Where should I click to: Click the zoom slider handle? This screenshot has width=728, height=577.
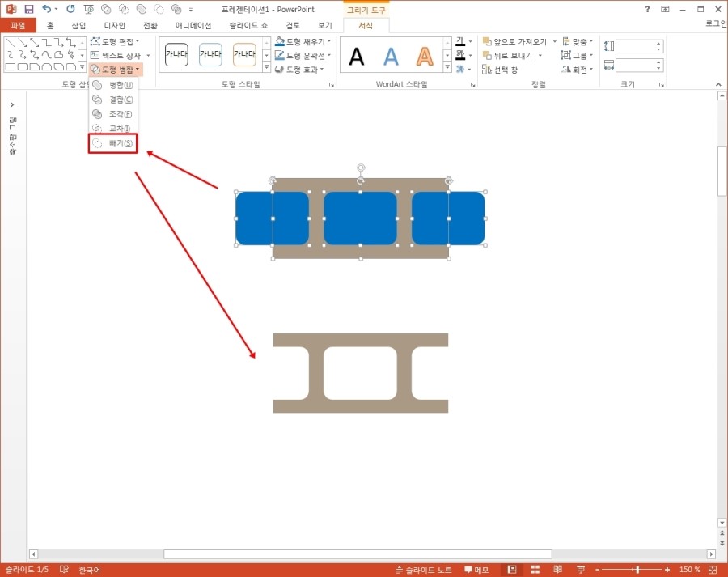click(637, 570)
